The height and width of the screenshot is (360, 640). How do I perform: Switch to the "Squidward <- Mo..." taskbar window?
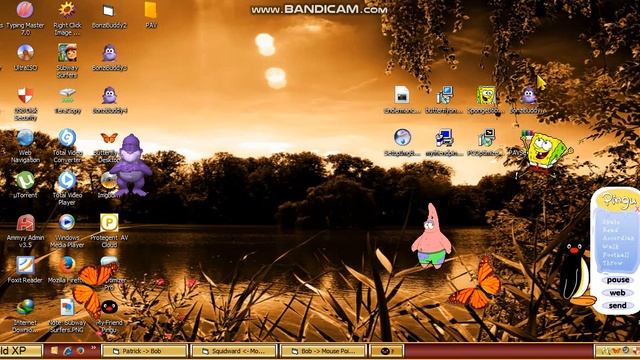point(234,351)
